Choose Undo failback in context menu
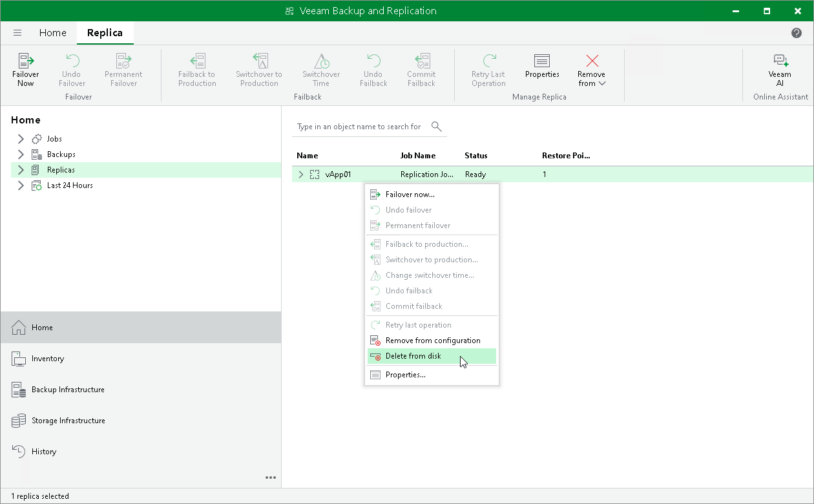Screen dimensions: 814x504 [x=432, y=291]
